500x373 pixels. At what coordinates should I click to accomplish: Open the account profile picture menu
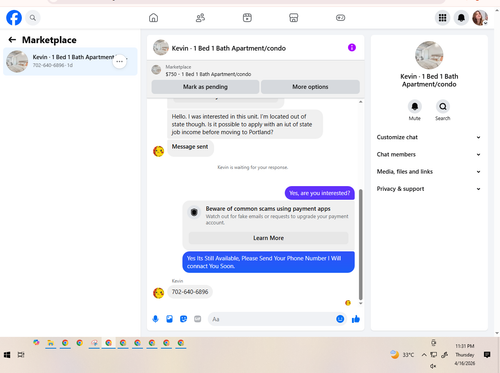click(480, 18)
